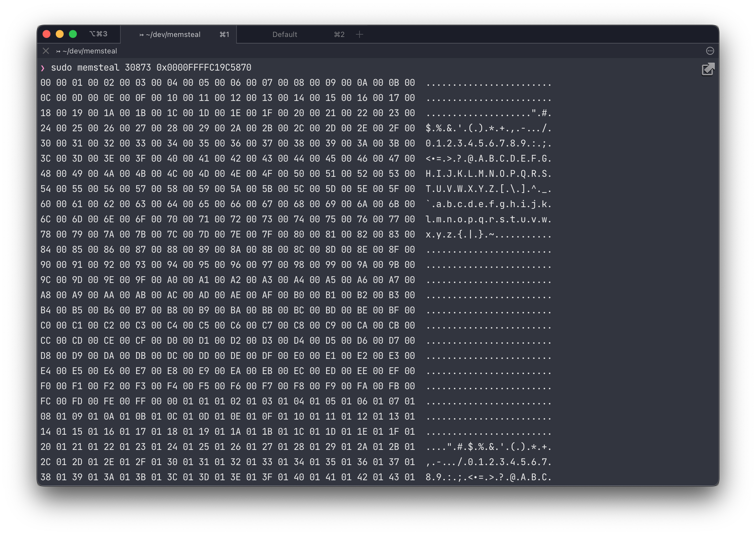Click the PID 30873 in the command
Screen dimensions: 756x535
[138, 68]
